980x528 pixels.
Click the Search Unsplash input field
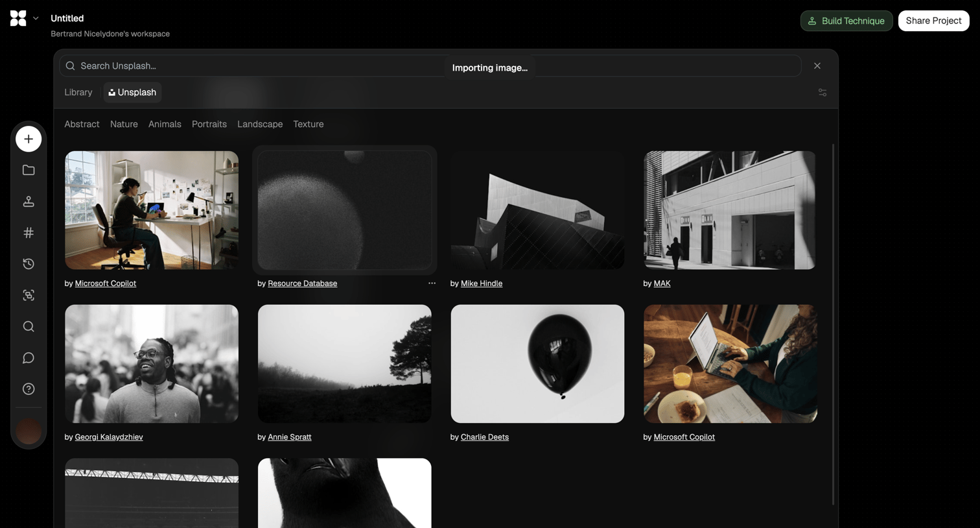(430, 66)
